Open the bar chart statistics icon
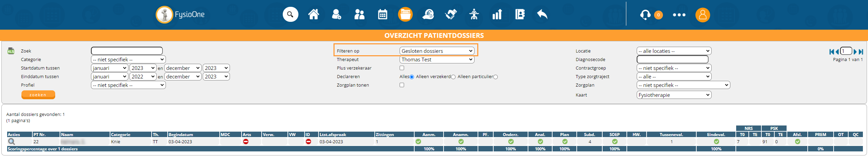The height and width of the screenshot is (163, 868). click(497, 15)
